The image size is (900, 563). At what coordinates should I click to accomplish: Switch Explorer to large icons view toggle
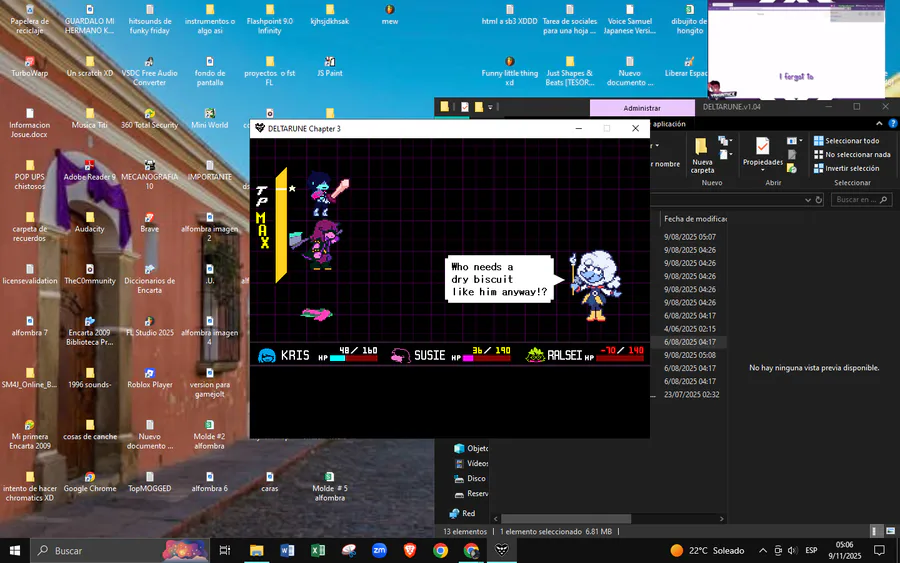coord(890,531)
